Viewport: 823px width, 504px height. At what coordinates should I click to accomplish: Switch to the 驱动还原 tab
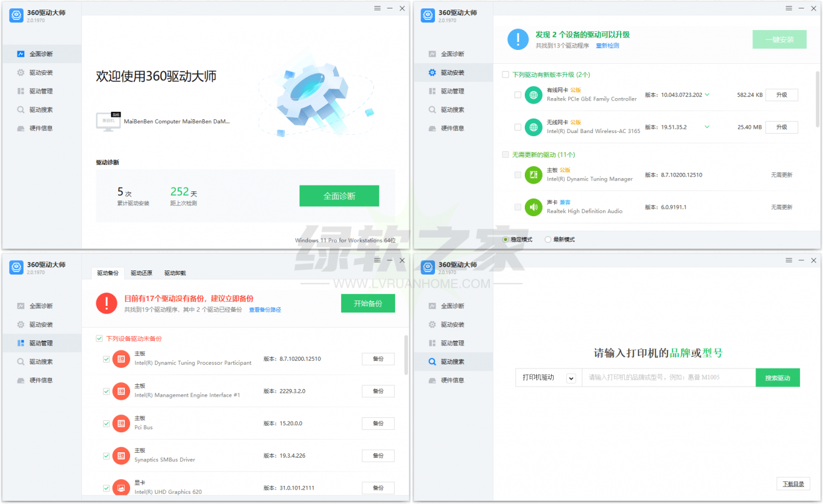(x=142, y=273)
